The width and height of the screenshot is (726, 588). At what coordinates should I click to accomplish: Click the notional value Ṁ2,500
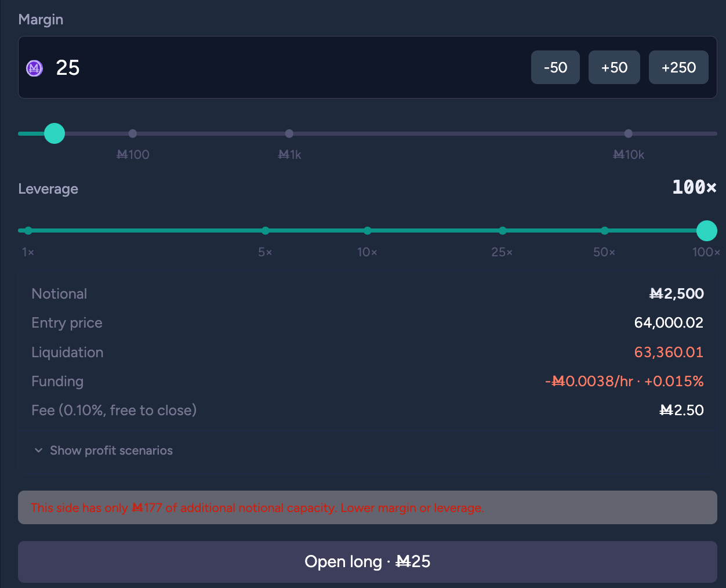677,294
